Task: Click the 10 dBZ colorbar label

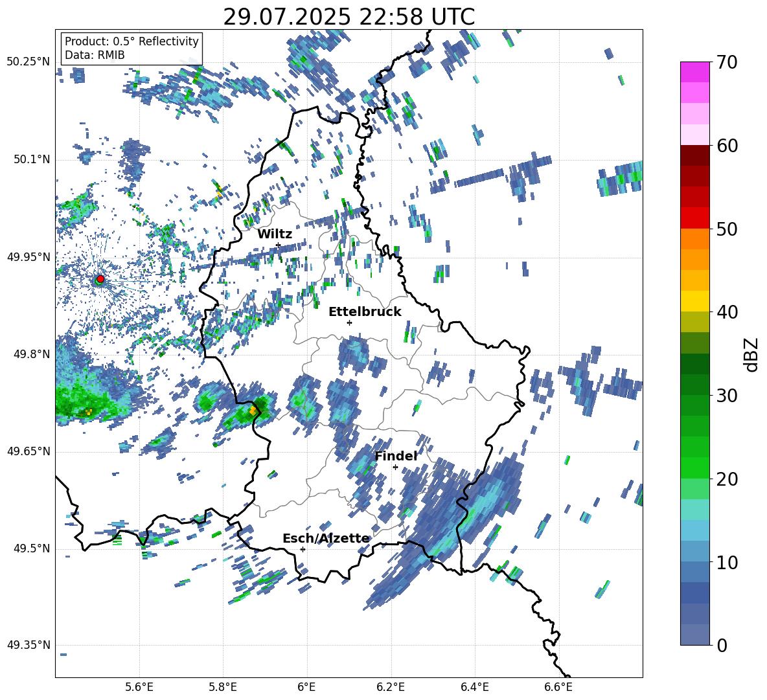Action: 727,562
